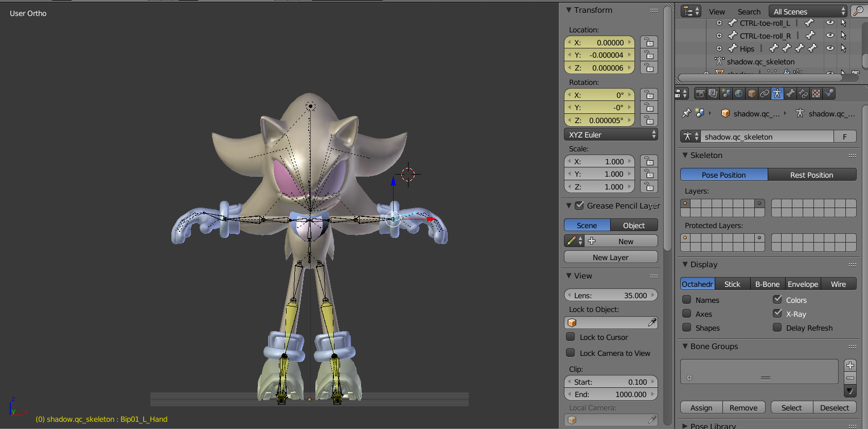Hide the CTRL-toe-roll_L bone with eye icon
Image resolution: width=868 pixels, height=429 pixels.
click(830, 23)
